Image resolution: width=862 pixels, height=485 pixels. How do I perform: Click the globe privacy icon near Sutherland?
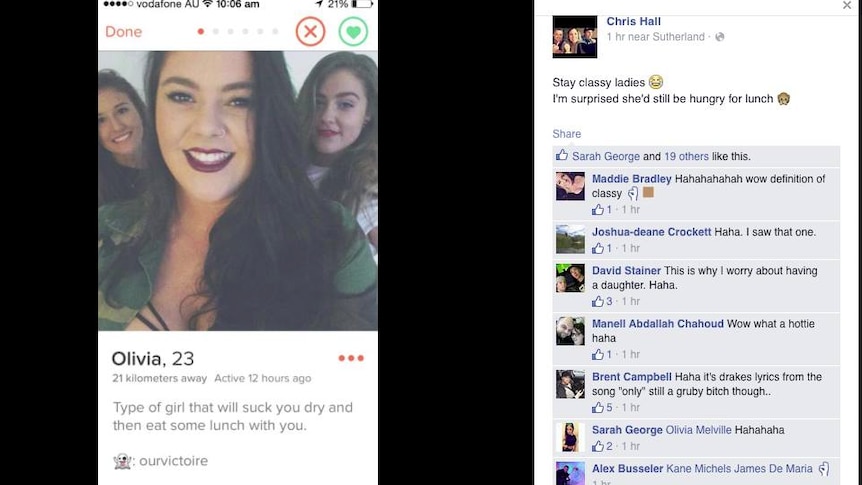(x=720, y=37)
